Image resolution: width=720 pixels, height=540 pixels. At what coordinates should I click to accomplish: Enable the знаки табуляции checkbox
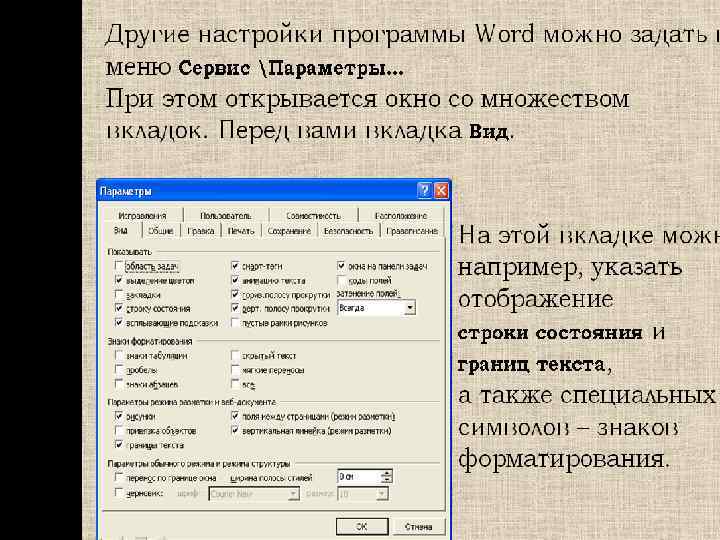click(119, 355)
